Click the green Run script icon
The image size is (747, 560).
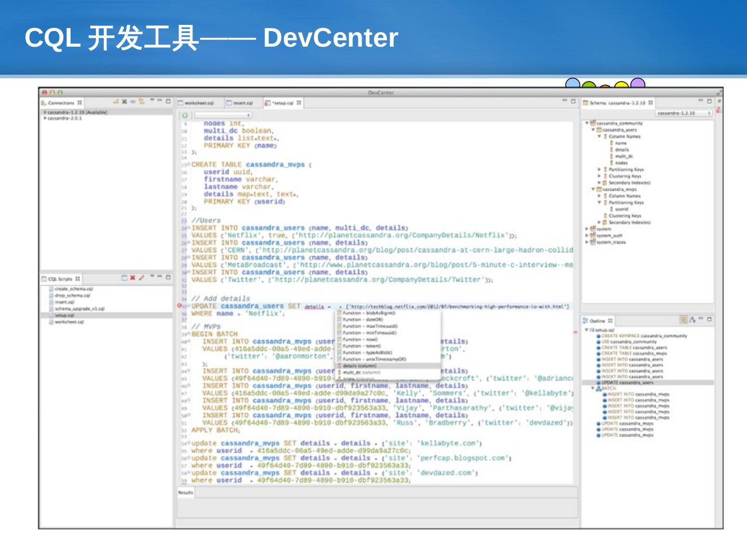tap(185, 115)
